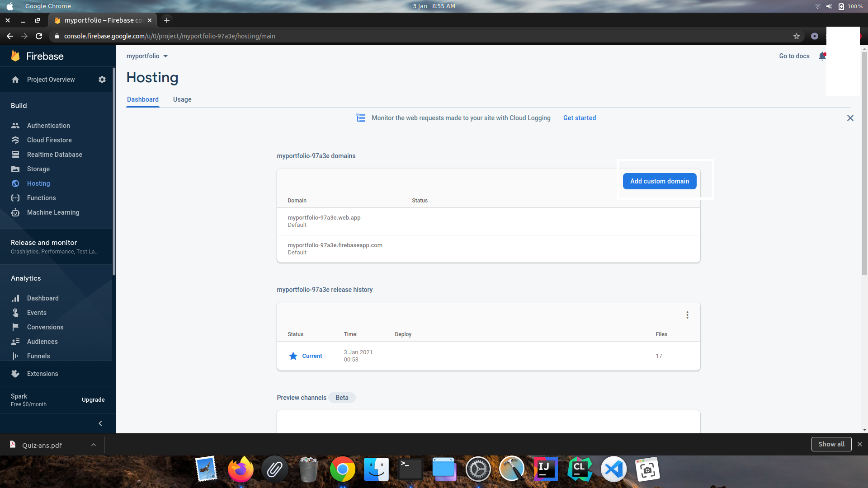The width and height of the screenshot is (868, 488).
Task: Expand Release and monitor section
Action: [56, 247]
